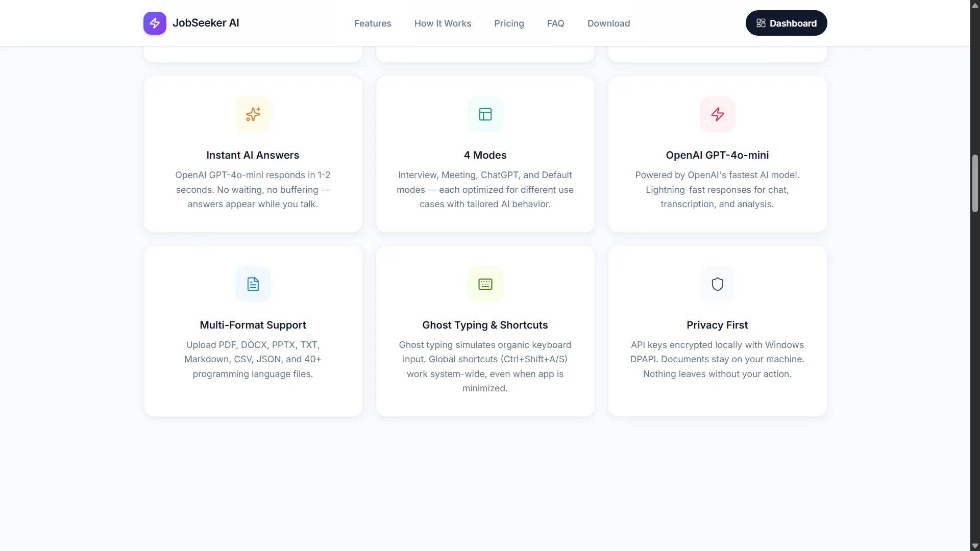Click the red lightning bolt icon above OpenAI GPT-4o-mini
Screen dimensions: 980x551
pos(718,114)
